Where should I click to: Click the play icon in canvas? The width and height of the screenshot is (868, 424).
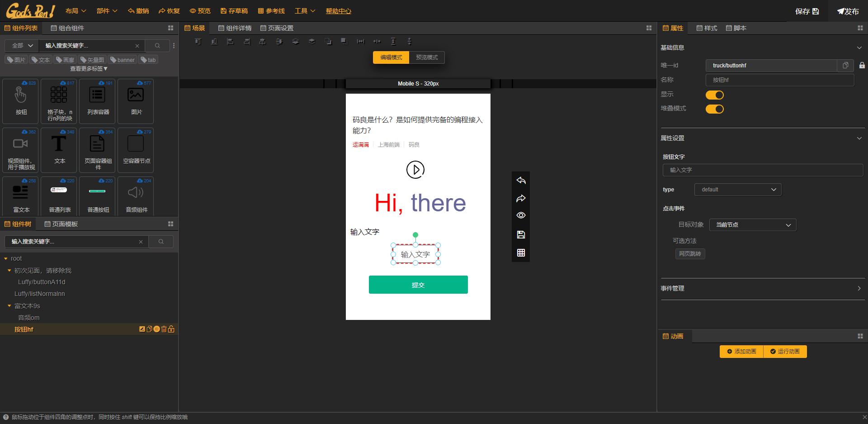click(415, 170)
